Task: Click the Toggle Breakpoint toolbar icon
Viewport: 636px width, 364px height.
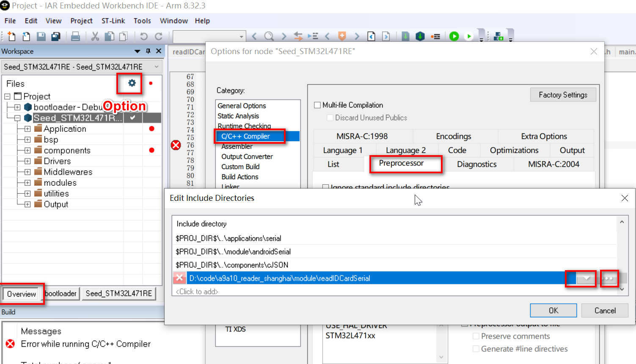Action: coord(435,36)
